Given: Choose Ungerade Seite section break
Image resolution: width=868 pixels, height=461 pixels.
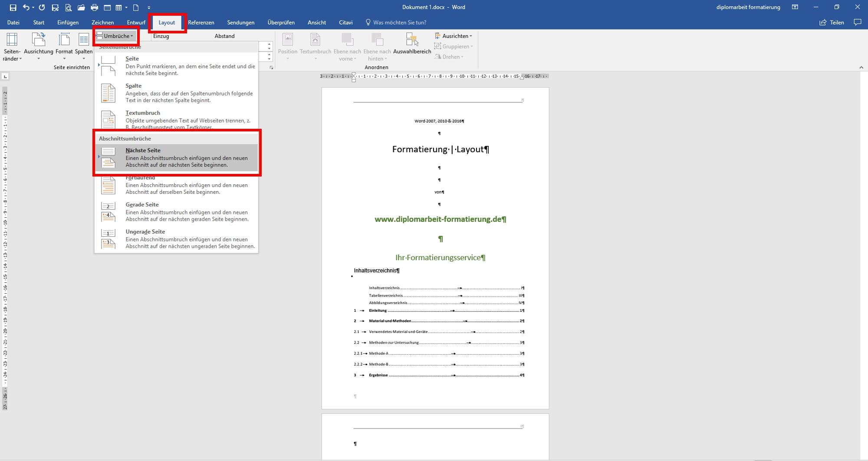Looking at the screenshot, I should pyautogui.click(x=177, y=239).
